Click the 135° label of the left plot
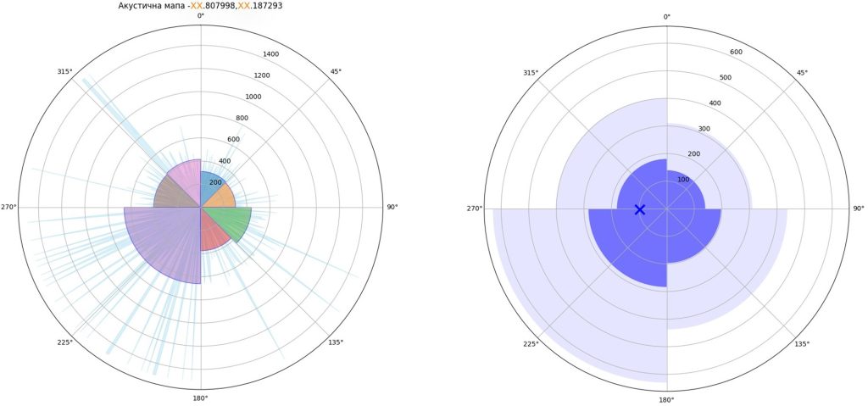The image size is (868, 406). click(336, 342)
